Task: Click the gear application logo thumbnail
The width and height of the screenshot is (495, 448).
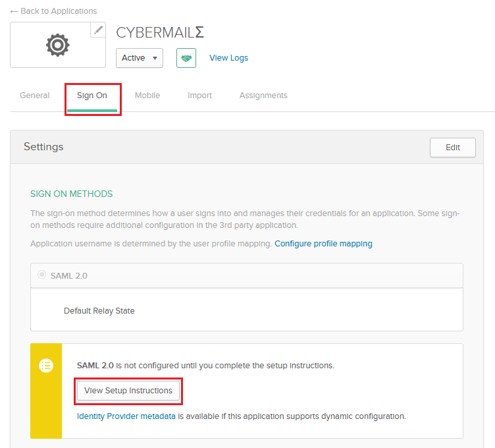Action: 58,45
